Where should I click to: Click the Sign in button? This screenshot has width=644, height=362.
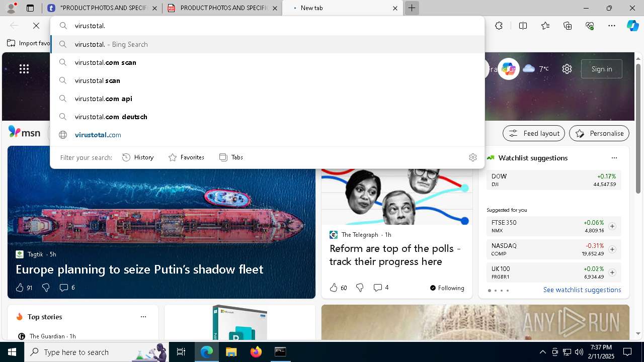602,69
